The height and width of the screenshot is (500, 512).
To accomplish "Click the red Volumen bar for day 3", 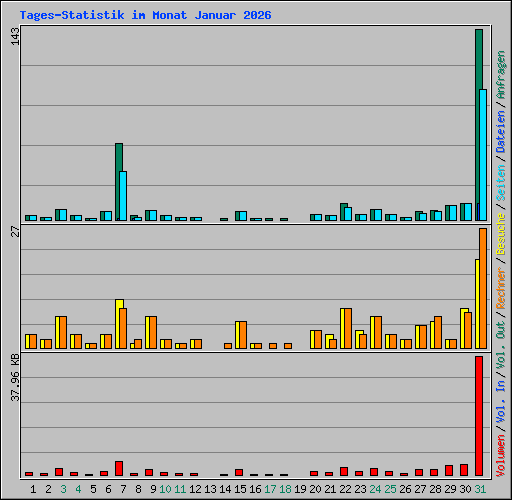I will (59, 472).
